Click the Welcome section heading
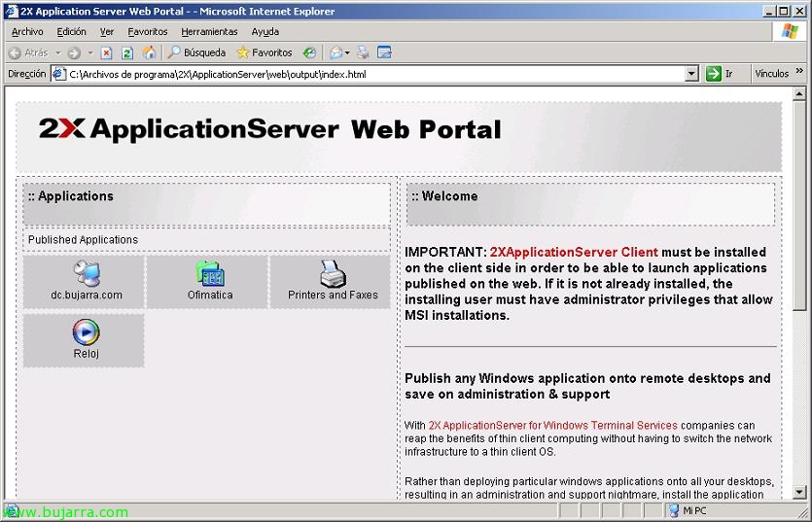 click(x=444, y=196)
